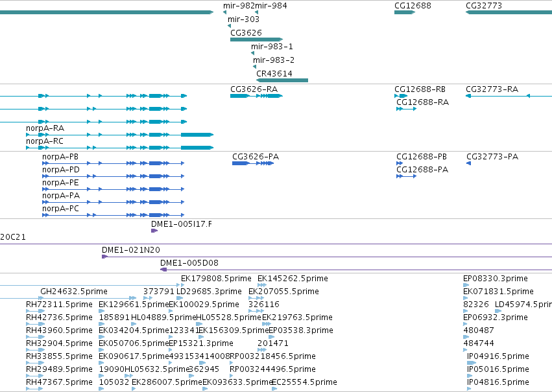Select EST RH29489.5prime

tap(59, 370)
